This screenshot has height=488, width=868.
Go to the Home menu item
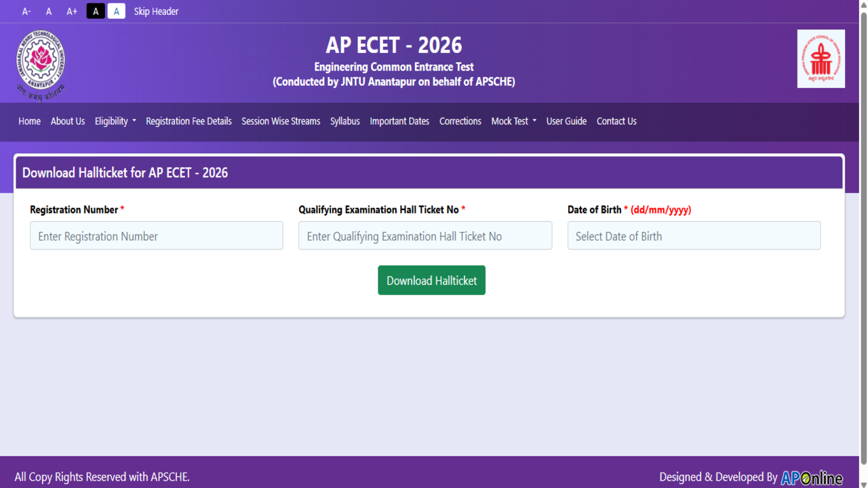click(29, 121)
